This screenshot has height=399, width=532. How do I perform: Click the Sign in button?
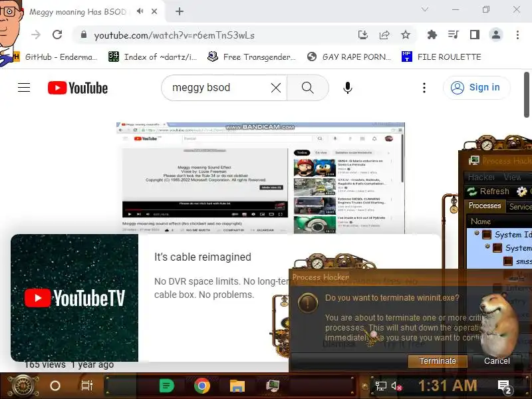click(x=476, y=88)
